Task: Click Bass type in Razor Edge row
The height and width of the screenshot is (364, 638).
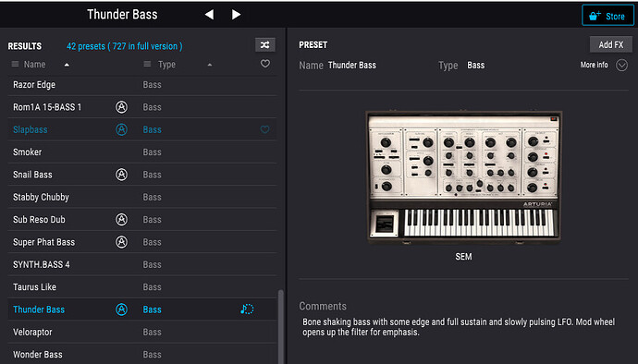Action: click(153, 85)
